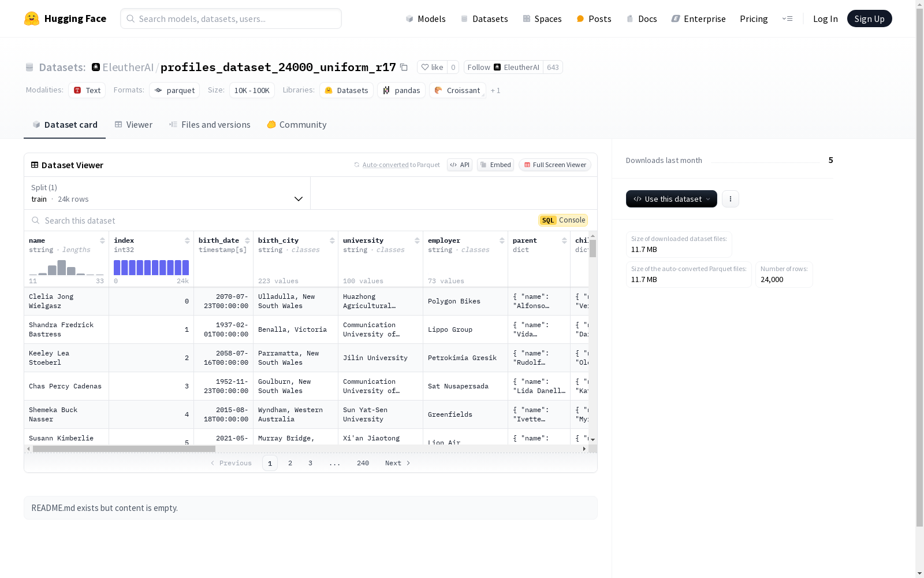Sort by the name column arrows
Viewport: 924px width, 578px height.
102,240
